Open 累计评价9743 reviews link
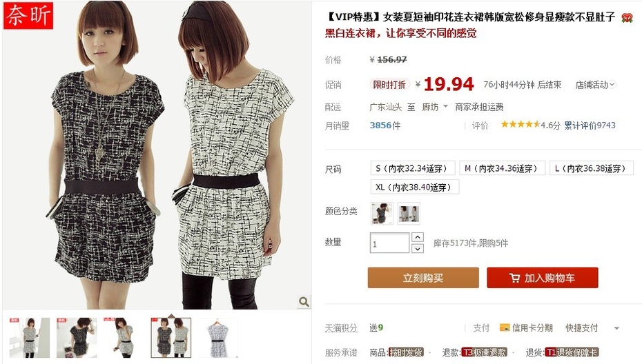This screenshot has height=364, width=642. [590, 125]
